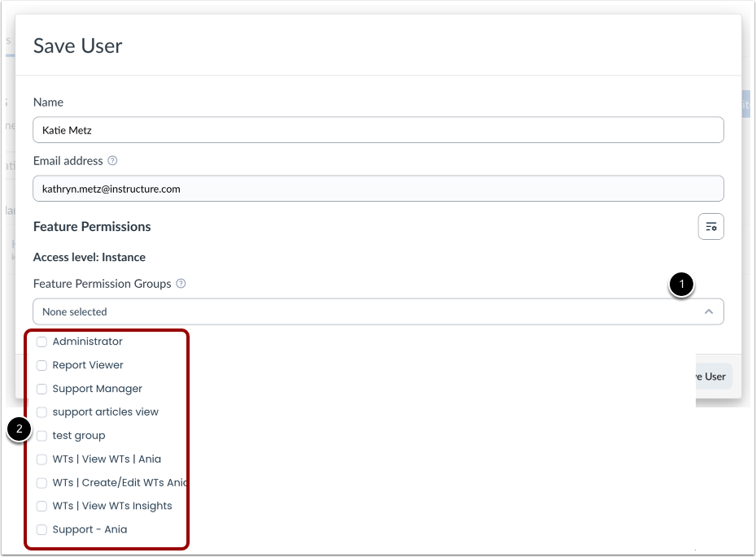Open the Feature Permission Groups help tooltip
This screenshot has height=557, width=756.
tap(181, 284)
